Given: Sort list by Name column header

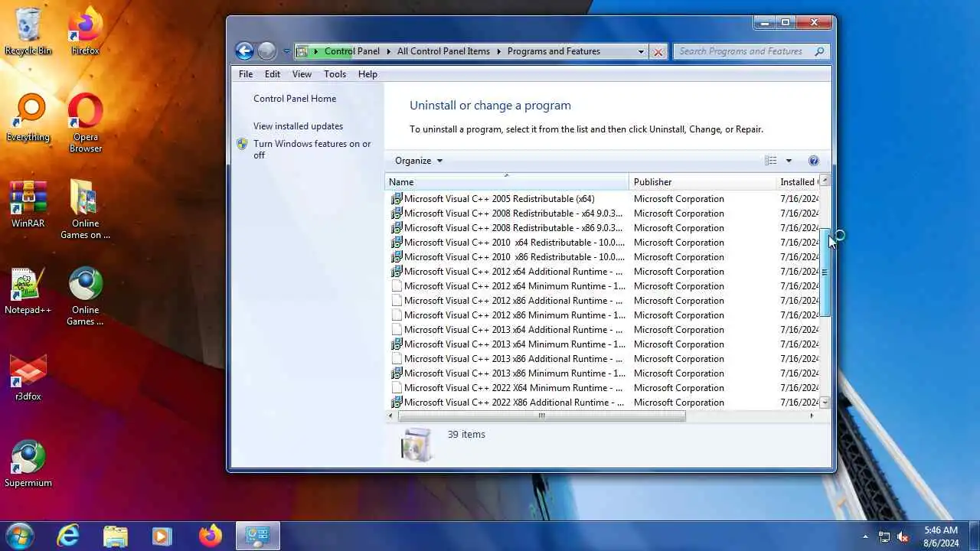Looking at the screenshot, I should coord(506,182).
